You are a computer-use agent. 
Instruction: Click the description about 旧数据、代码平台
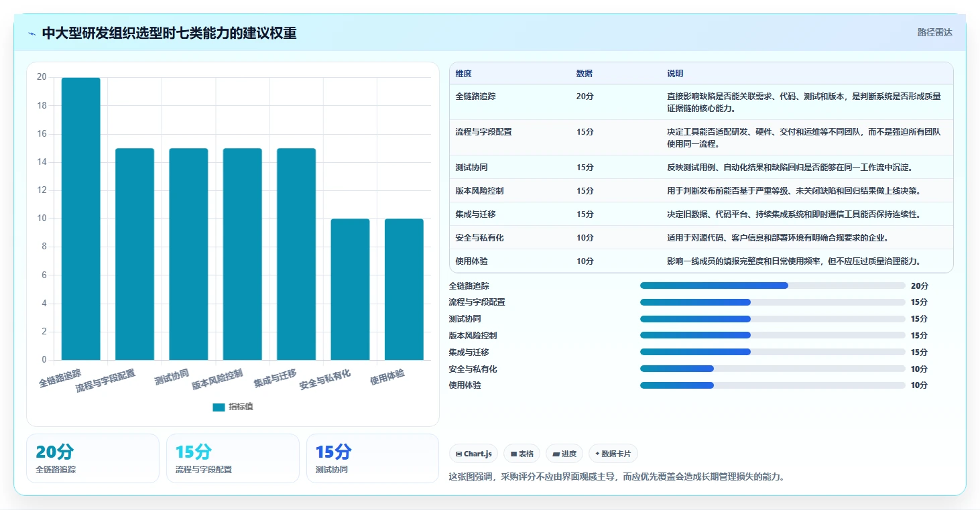(x=794, y=214)
